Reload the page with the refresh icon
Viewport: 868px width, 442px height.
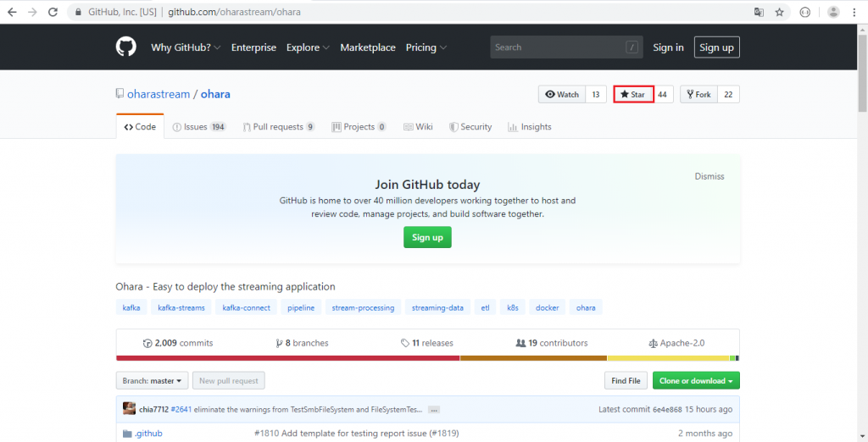click(53, 12)
